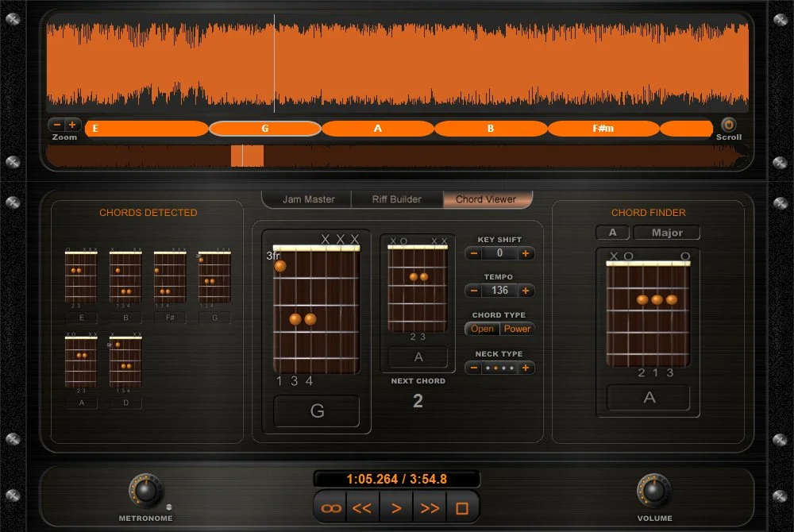The image size is (794, 532).
Task: Increase Neck Type with plus button
Action: tap(526, 368)
